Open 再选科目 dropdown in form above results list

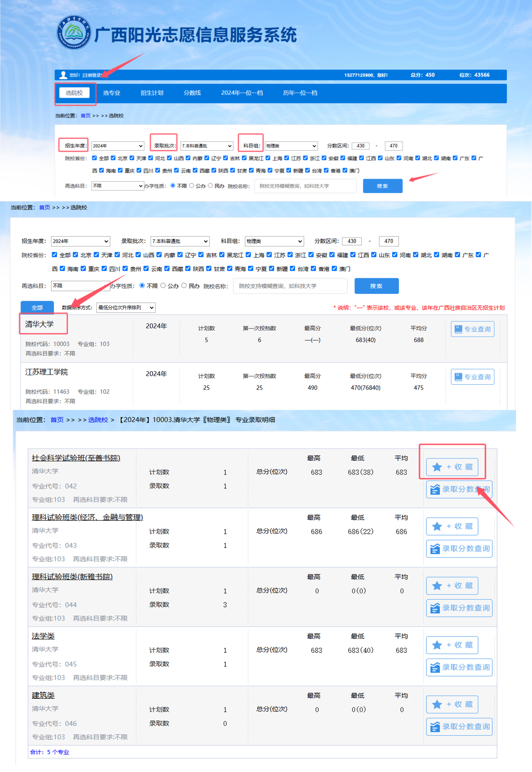pos(80,286)
